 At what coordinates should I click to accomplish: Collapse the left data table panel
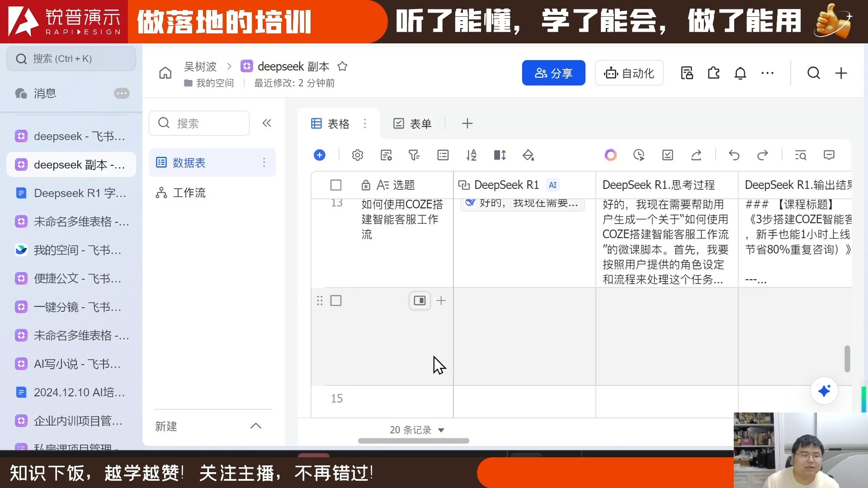[267, 123]
